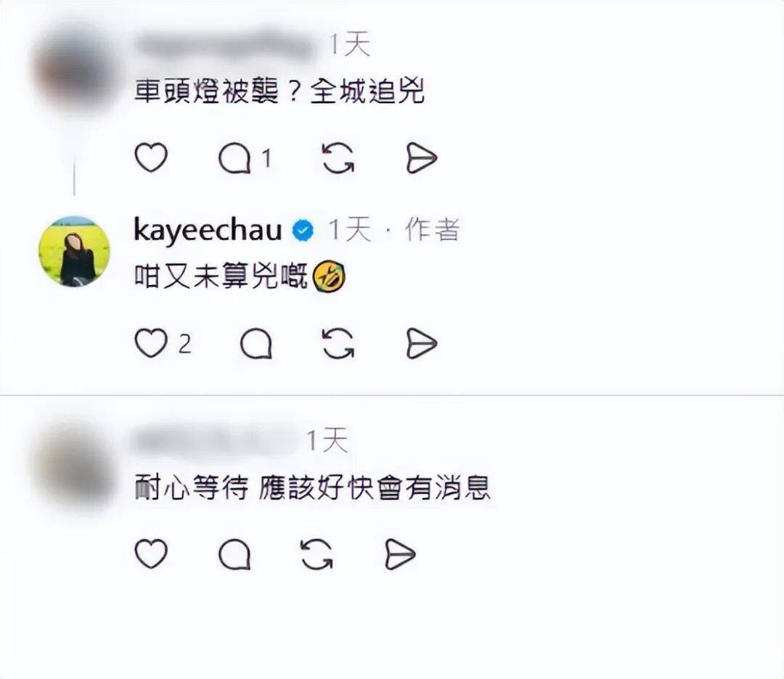
Task: Share the 耐心等待 comment via send icon
Action: coord(400,555)
